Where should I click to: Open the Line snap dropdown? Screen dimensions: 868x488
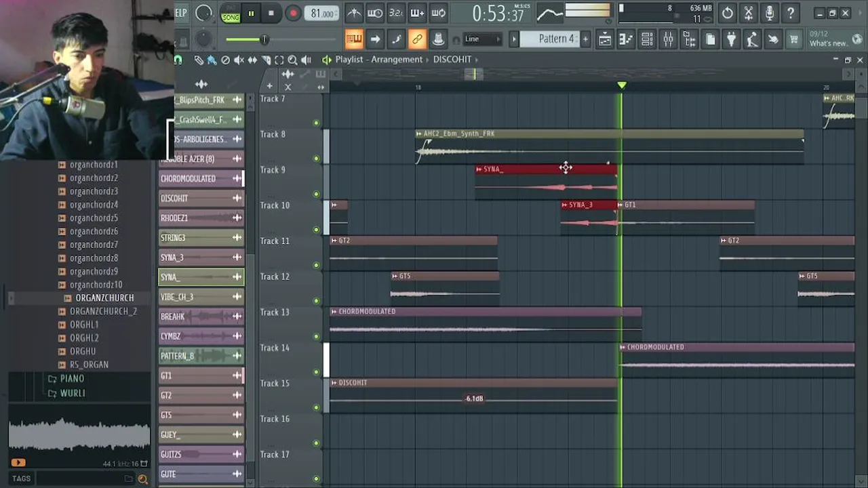point(483,39)
